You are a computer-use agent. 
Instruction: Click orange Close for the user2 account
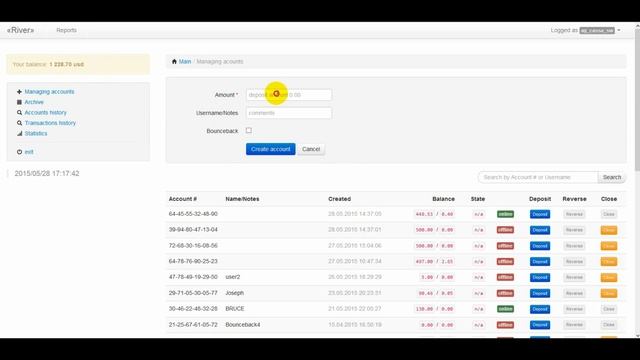(x=609, y=278)
